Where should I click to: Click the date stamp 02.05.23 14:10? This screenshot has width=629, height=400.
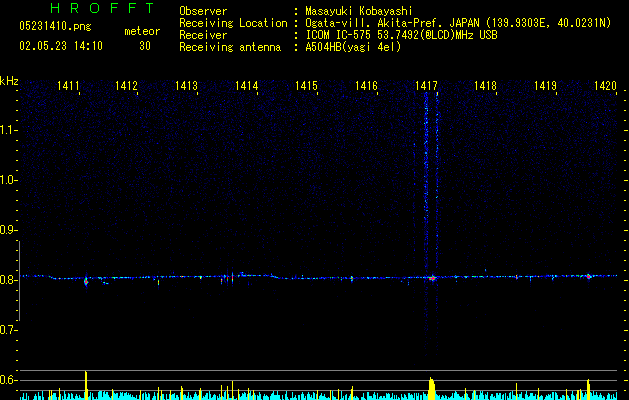pos(61,46)
